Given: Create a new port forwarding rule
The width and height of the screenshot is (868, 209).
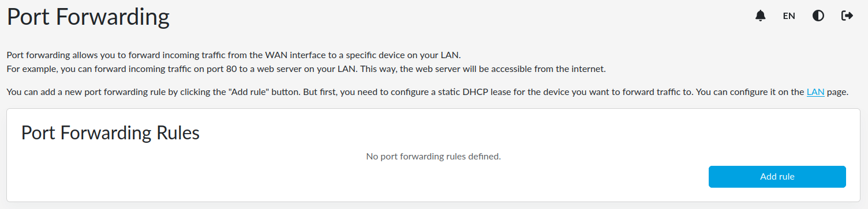Looking at the screenshot, I should pyautogui.click(x=777, y=177).
